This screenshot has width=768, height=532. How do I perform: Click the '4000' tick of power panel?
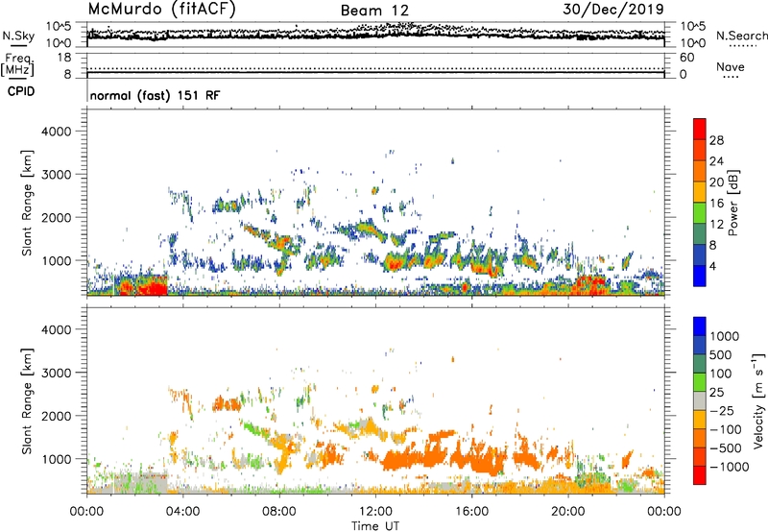[56, 132]
